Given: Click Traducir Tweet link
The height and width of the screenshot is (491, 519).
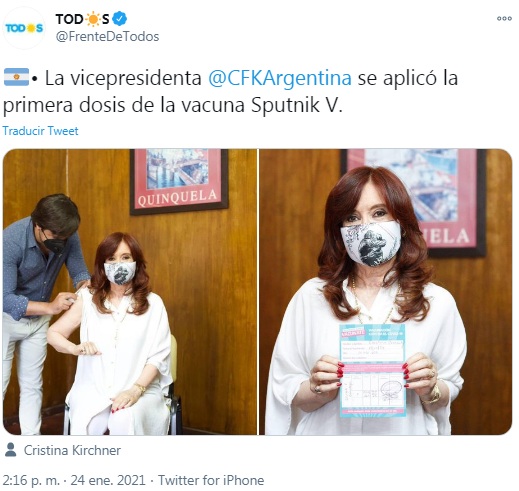Looking at the screenshot, I should pyautogui.click(x=40, y=131).
